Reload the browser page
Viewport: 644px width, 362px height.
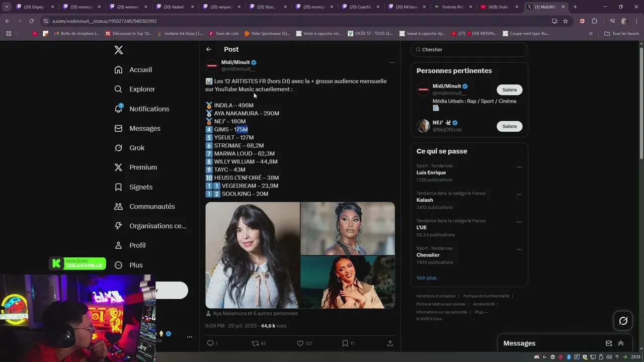[x=31, y=21]
